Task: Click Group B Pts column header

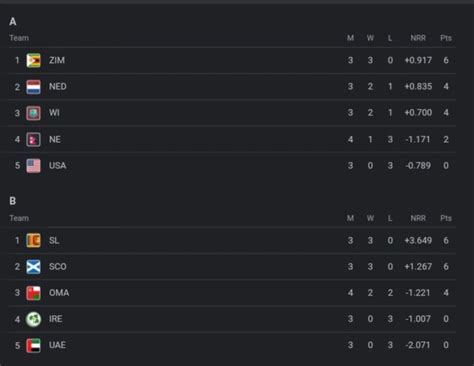Action: tap(446, 218)
